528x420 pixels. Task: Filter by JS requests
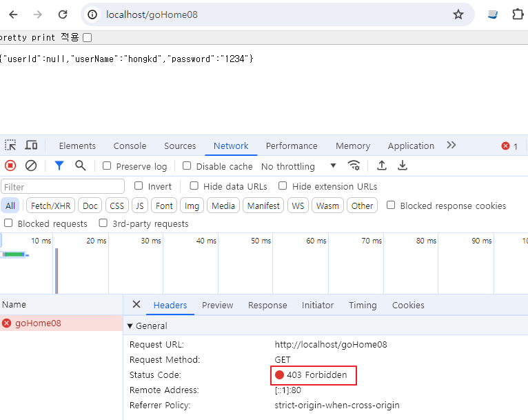click(140, 206)
